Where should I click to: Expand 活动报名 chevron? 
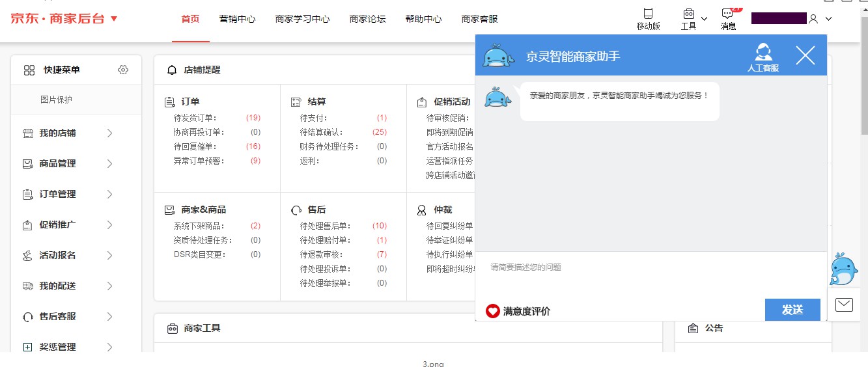pos(109,255)
